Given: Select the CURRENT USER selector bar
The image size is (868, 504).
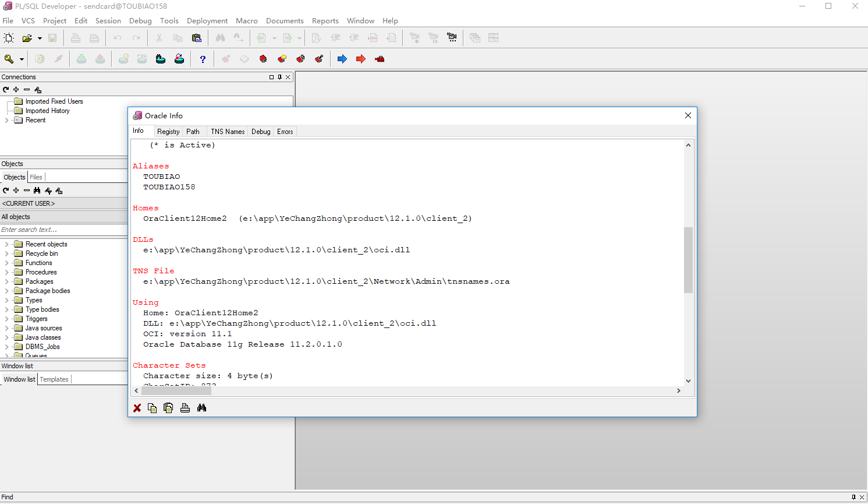Looking at the screenshot, I should [64, 203].
